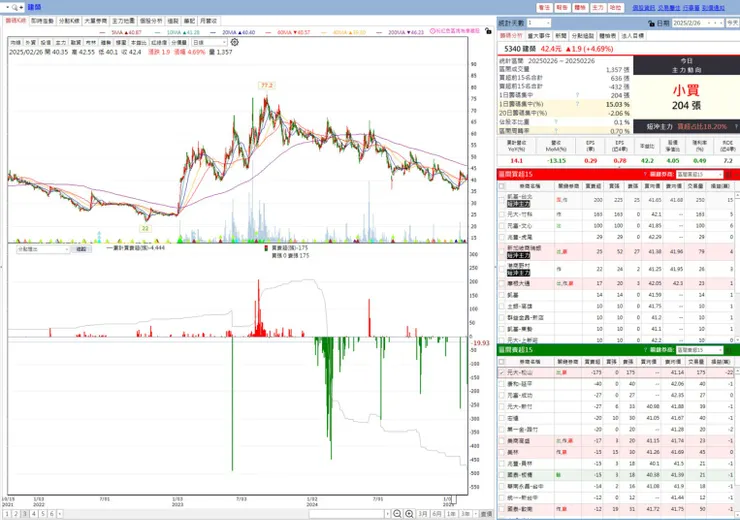
Task: Click the red 主力 button in the top bar
Action: click(598, 8)
